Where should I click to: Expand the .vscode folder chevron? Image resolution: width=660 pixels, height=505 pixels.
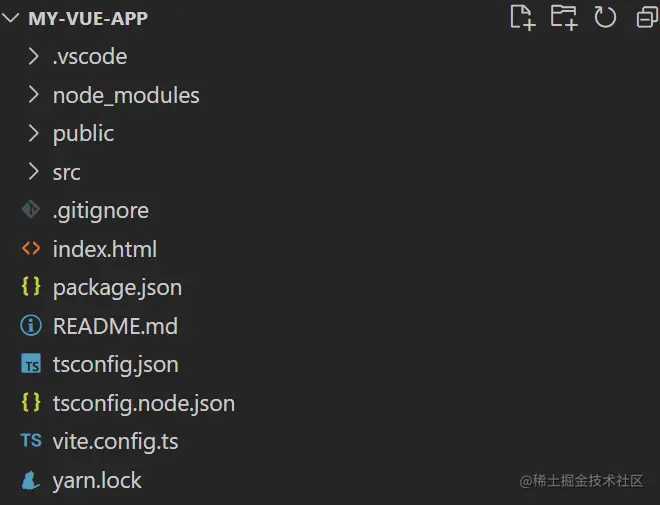[x=33, y=57]
